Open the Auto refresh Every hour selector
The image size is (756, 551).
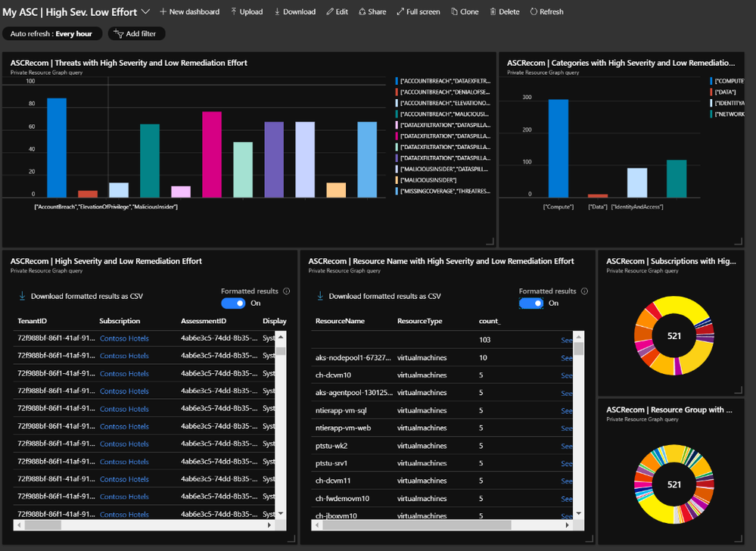point(52,34)
